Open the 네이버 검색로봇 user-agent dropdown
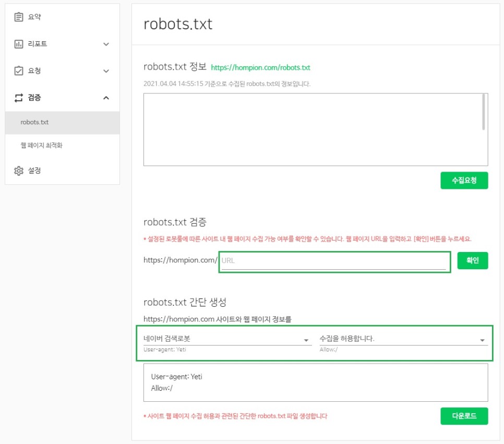 [227, 339]
